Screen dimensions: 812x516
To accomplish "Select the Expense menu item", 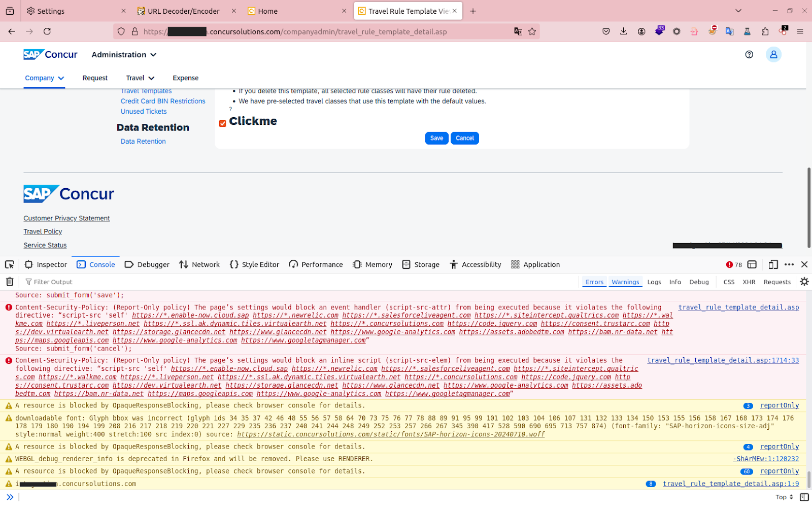I will coord(185,78).
